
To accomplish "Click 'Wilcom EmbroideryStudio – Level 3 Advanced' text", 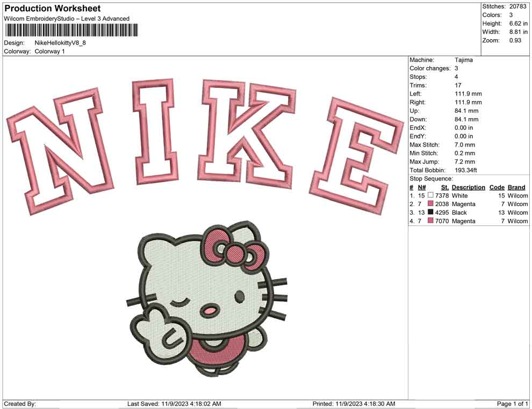I will click(67, 19).
